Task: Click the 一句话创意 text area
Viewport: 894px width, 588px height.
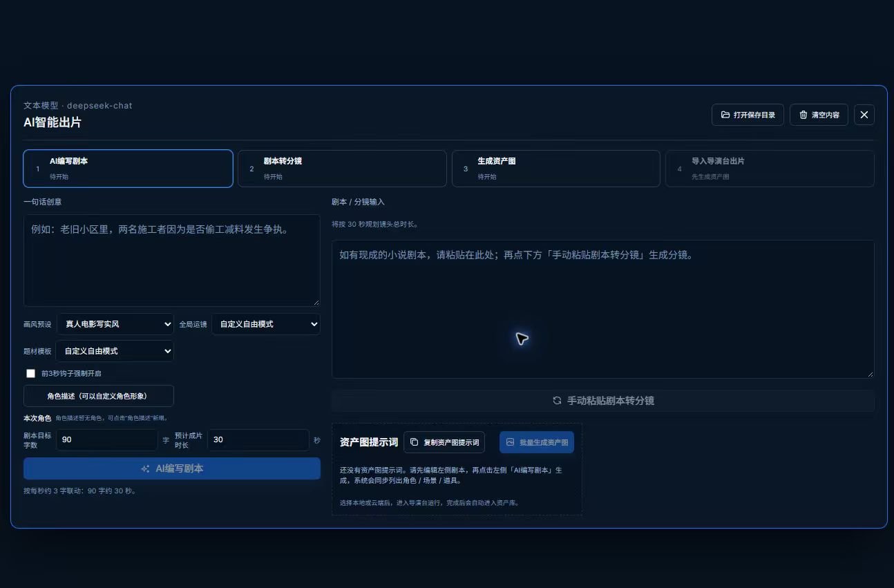Action: (172, 260)
